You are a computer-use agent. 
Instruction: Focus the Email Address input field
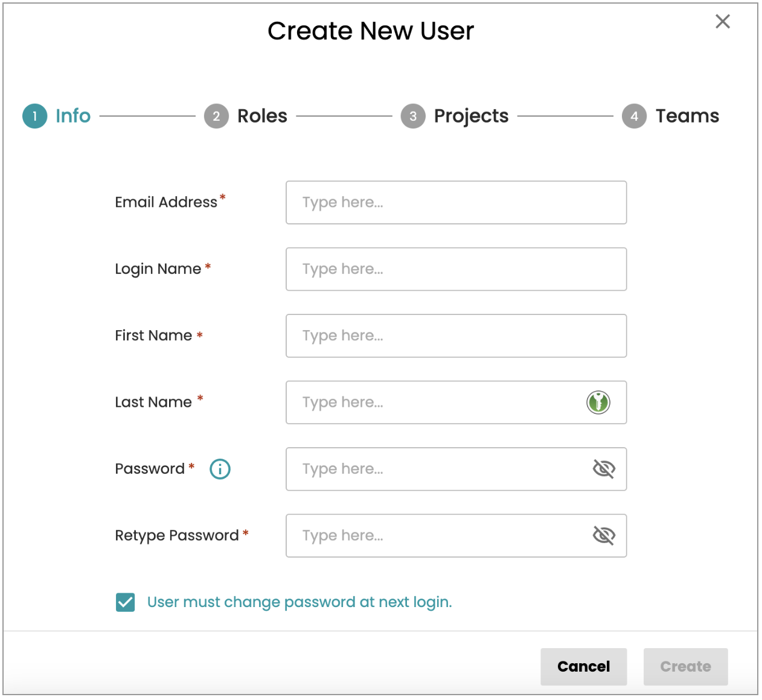456,203
